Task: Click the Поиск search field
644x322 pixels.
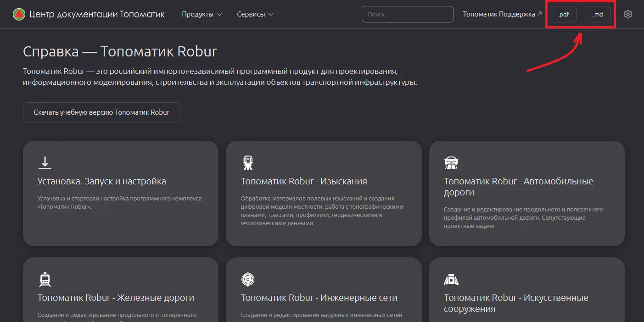Action: point(408,14)
